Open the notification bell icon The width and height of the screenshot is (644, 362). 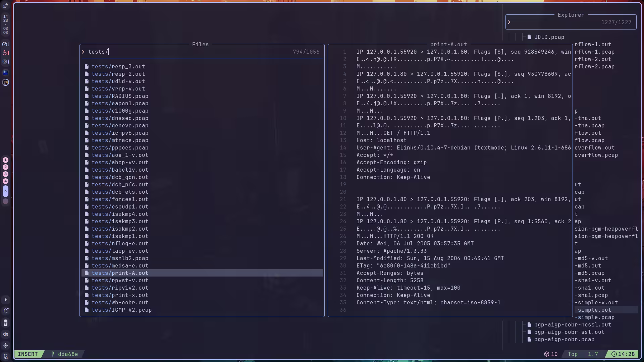[5, 311]
